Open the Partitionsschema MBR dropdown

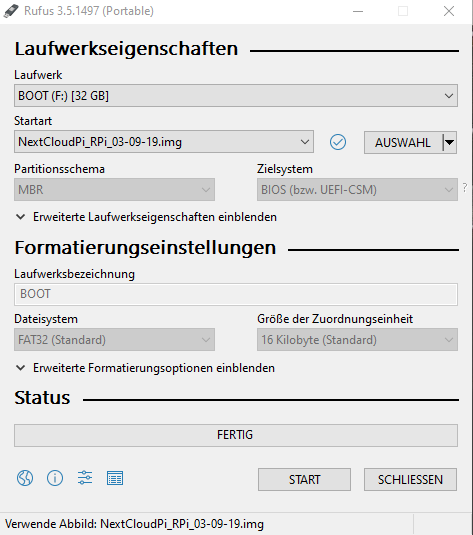click(114, 189)
